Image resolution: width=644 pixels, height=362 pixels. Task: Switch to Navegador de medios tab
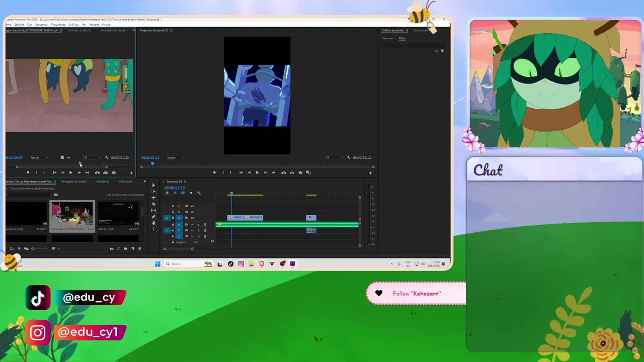(74, 182)
